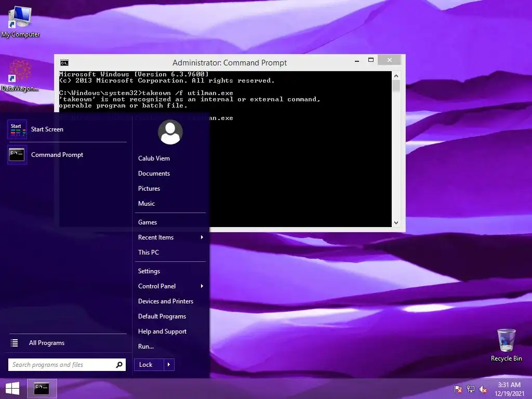Click the Windows Start button on the taskbar
This screenshot has height=399, width=532.
click(x=12, y=389)
